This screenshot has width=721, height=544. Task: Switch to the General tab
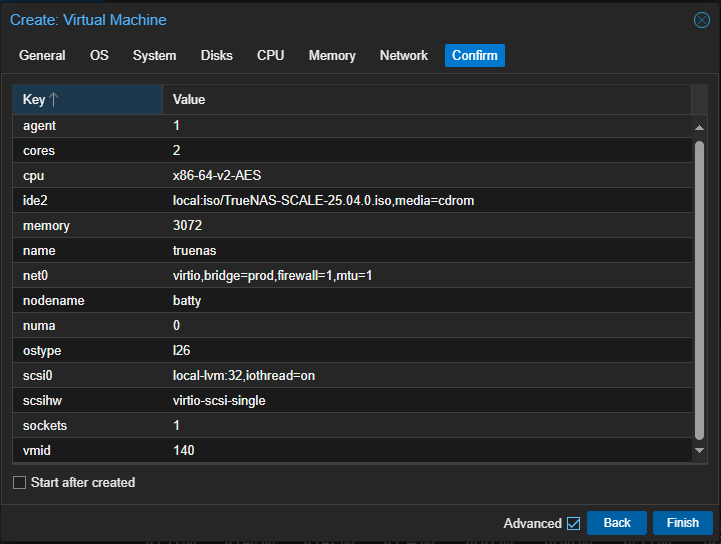[42, 56]
